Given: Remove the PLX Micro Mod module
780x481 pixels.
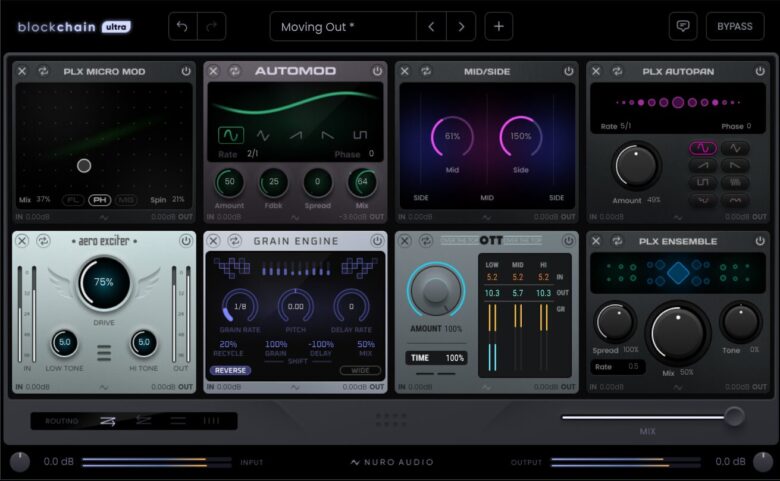Looking at the screenshot, I should pyautogui.click(x=21, y=71).
